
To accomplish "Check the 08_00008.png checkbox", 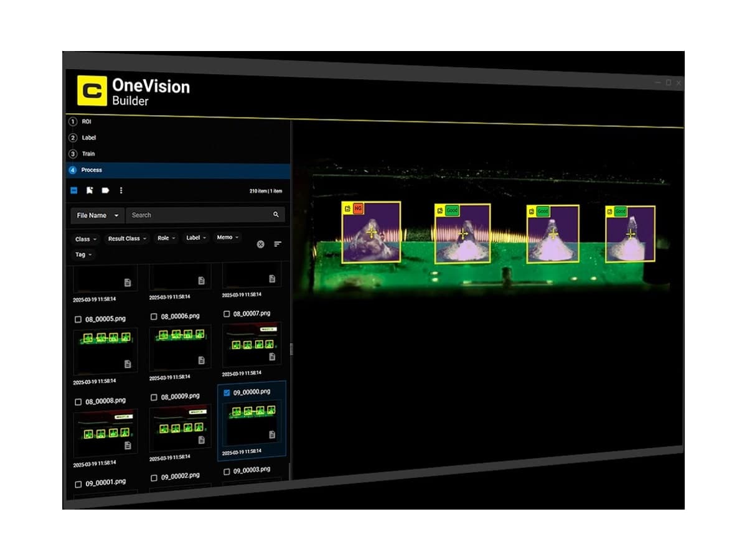I will click(x=78, y=402).
